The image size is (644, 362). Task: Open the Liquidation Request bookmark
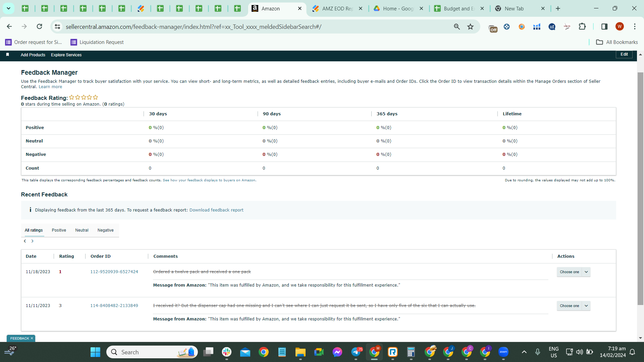97,42
